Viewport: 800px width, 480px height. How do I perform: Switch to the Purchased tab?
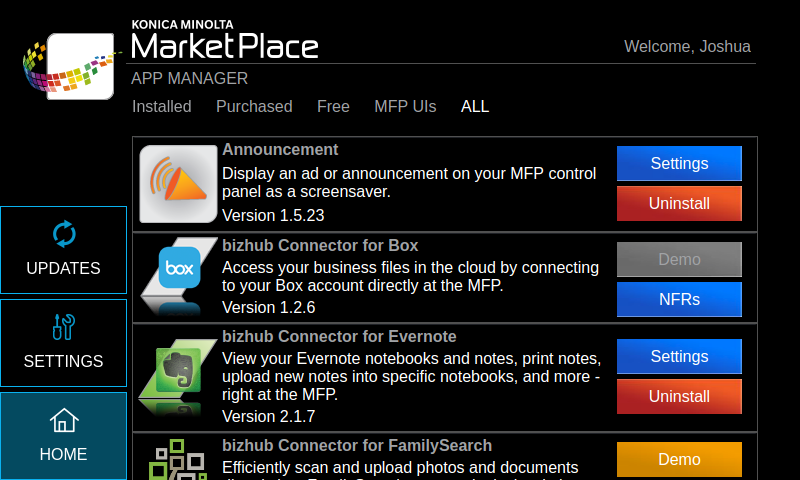254,106
